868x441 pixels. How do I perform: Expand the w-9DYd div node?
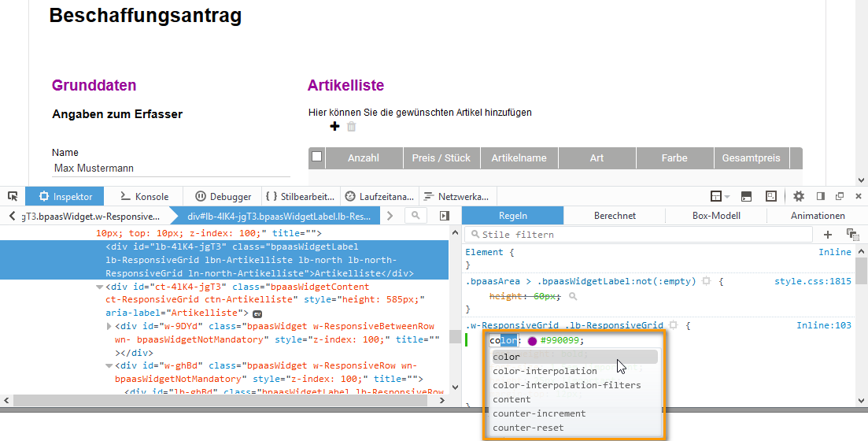(109, 326)
